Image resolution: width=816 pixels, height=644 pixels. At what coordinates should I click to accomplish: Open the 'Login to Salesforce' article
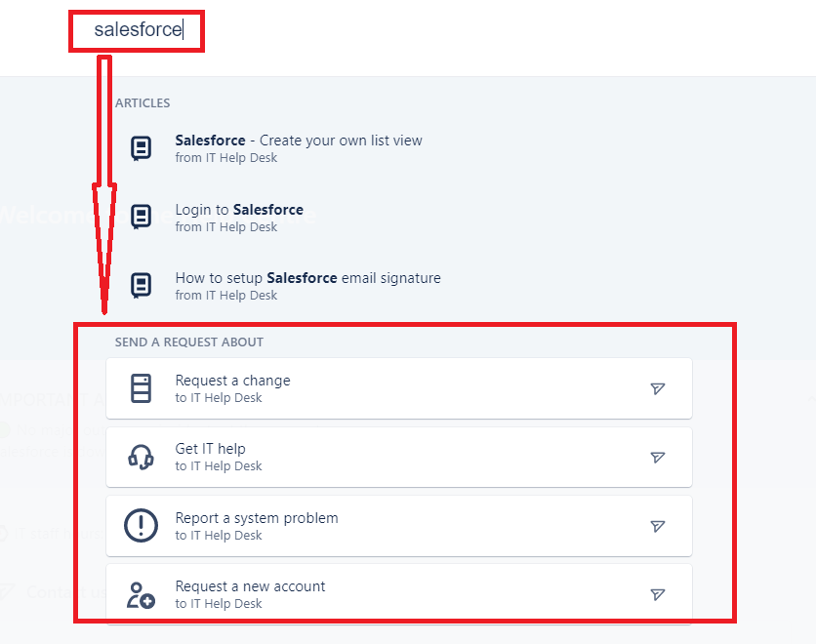click(x=239, y=210)
